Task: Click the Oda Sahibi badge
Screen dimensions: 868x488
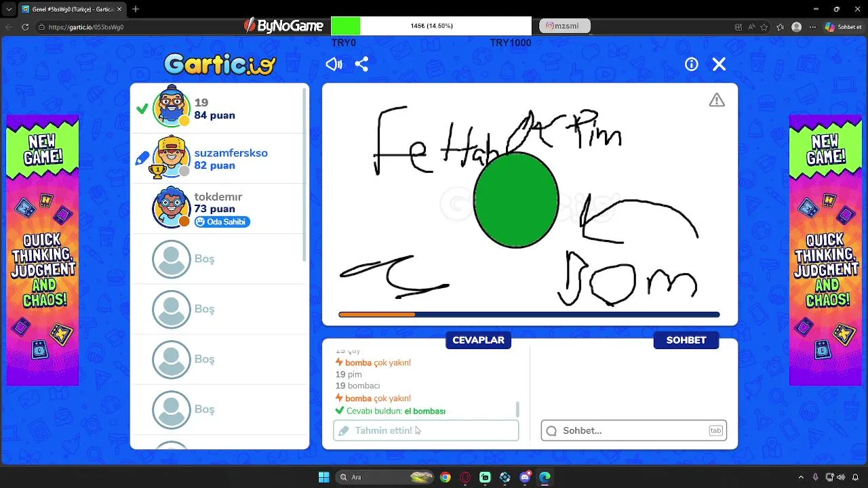Action: pos(222,222)
